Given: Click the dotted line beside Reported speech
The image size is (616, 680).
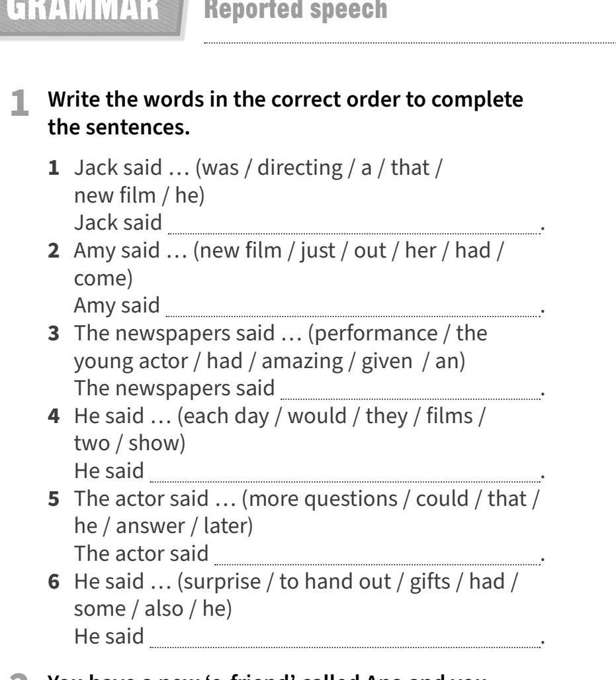Looking at the screenshot, I should (410, 43).
